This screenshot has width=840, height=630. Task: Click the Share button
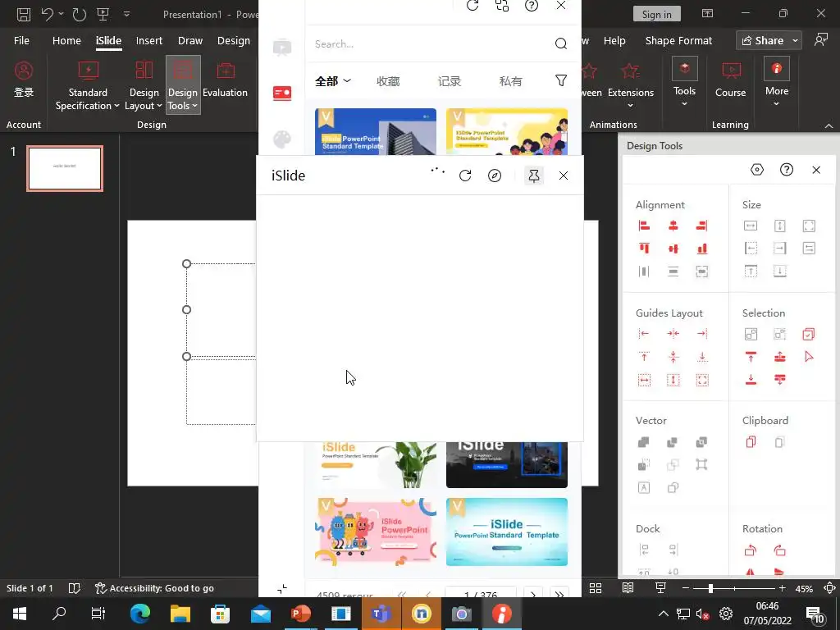tap(769, 41)
